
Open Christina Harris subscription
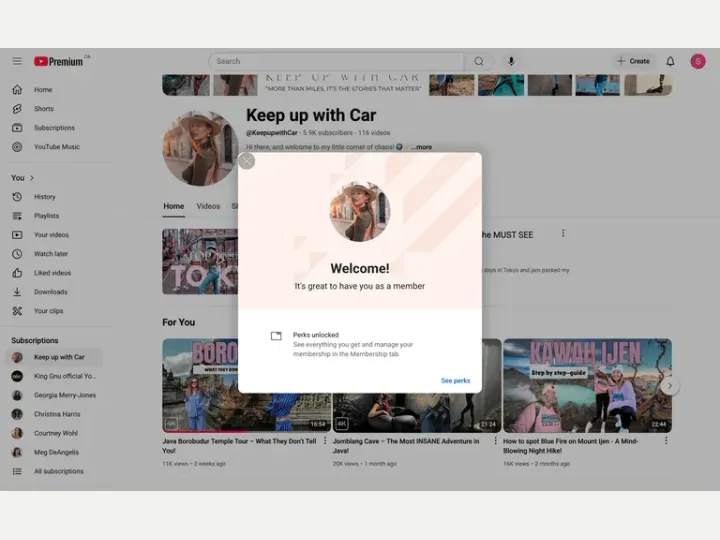tap(54, 414)
